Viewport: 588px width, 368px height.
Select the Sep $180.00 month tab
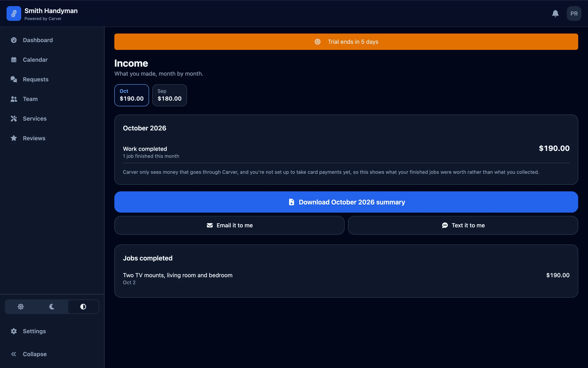coord(170,95)
